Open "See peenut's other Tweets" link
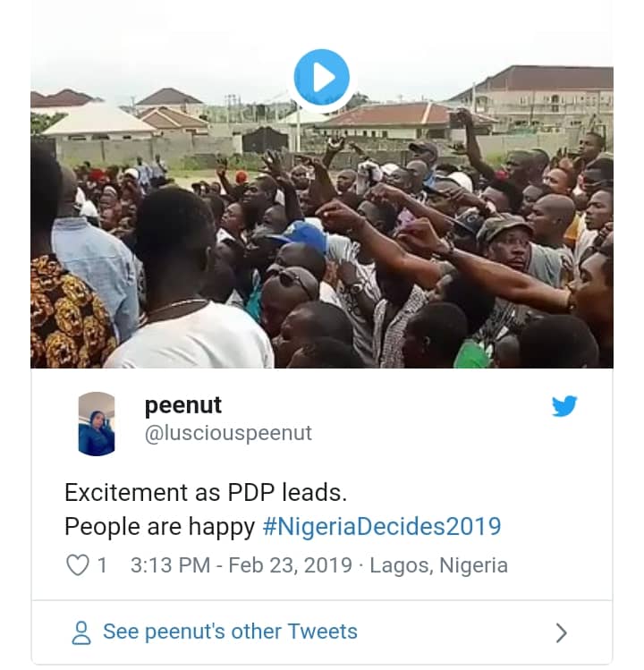The width and height of the screenshot is (644, 670). point(230,632)
